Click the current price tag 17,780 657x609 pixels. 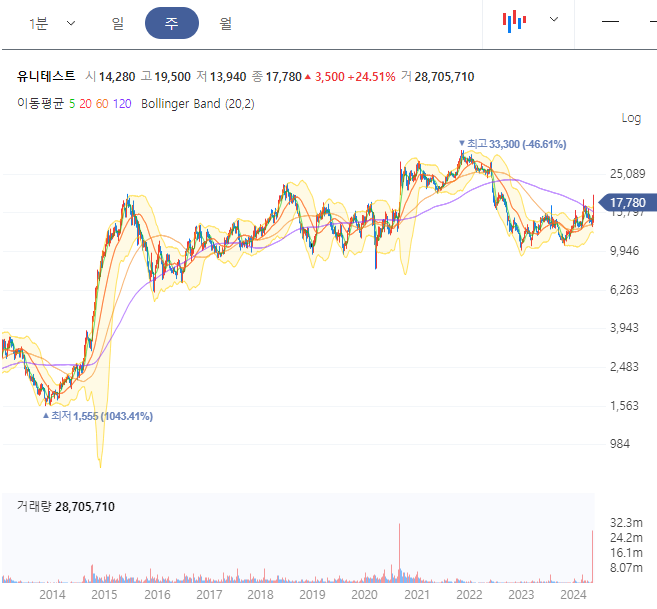pos(627,203)
